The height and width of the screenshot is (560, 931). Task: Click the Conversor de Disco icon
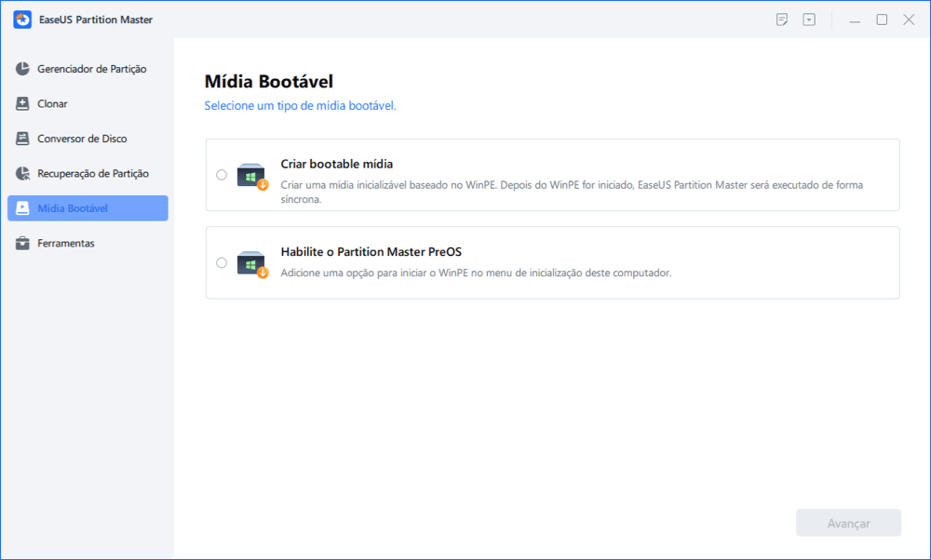(22, 139)
